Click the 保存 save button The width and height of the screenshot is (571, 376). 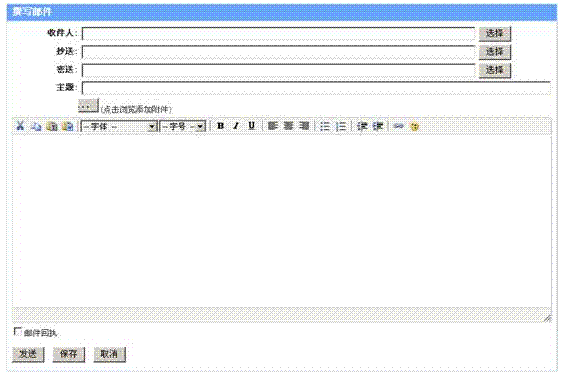pyautogui.click(x=69, y=354)
